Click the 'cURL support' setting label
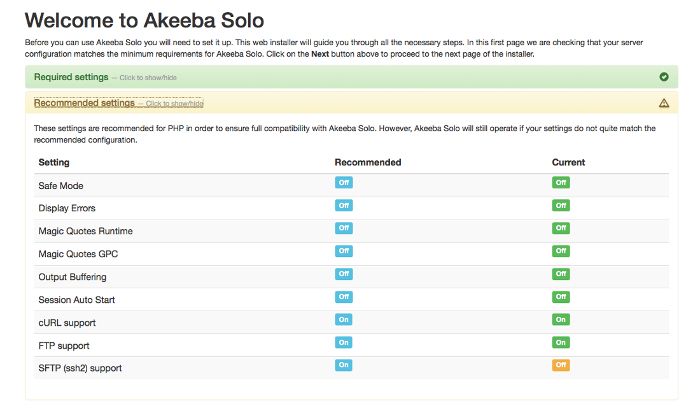This screenshot has width=700, height=420. pos(67,323)
